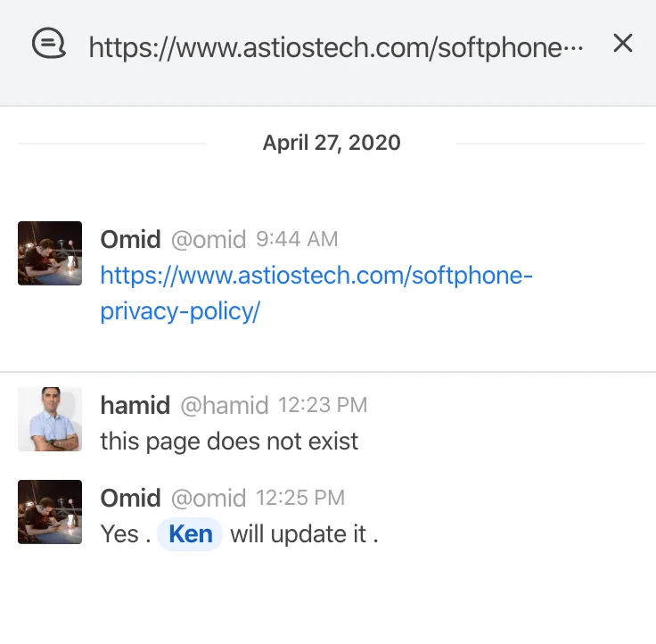Click the @omid handle beside 9:44 AM

[x=209, y=239]
